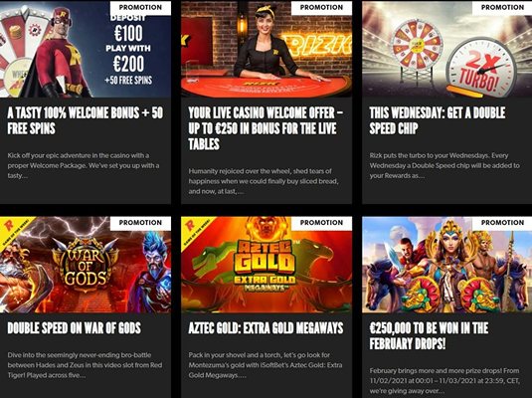Open the 2x Turbo wheel banner image

pos(446,49)
